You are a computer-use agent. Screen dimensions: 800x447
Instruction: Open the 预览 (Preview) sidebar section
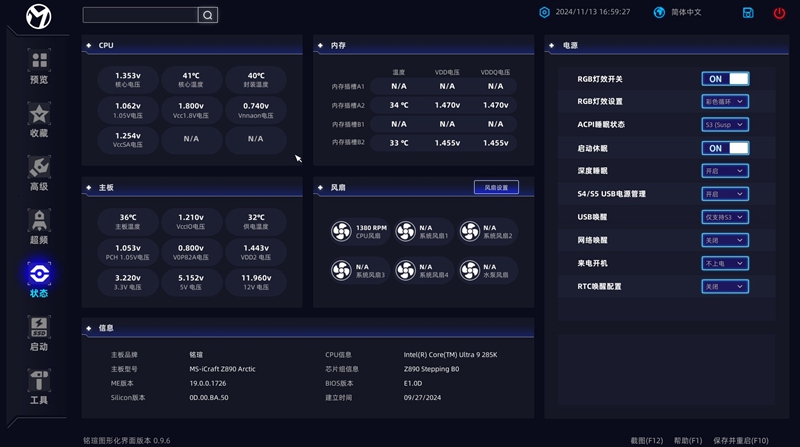tap(39, 66)
